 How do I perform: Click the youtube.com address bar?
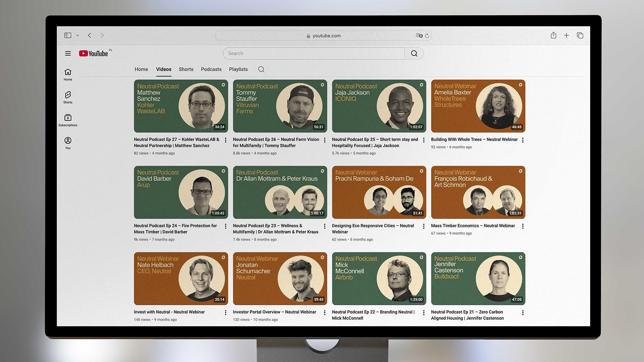323,35
